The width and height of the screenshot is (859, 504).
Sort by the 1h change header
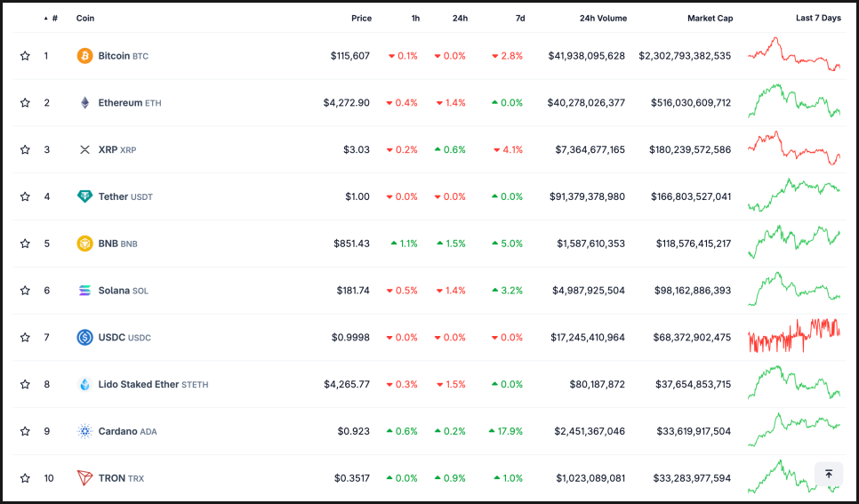pyautogui.click(x=416, y=18)
